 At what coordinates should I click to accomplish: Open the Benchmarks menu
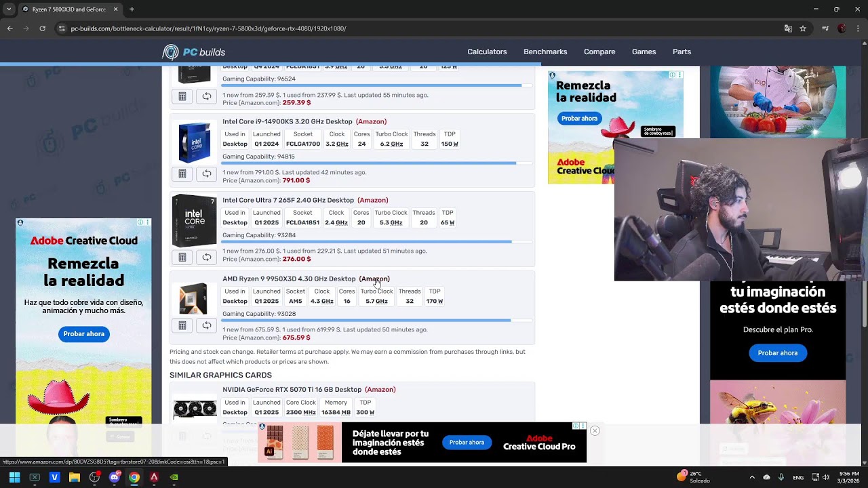tap(545, 52)
